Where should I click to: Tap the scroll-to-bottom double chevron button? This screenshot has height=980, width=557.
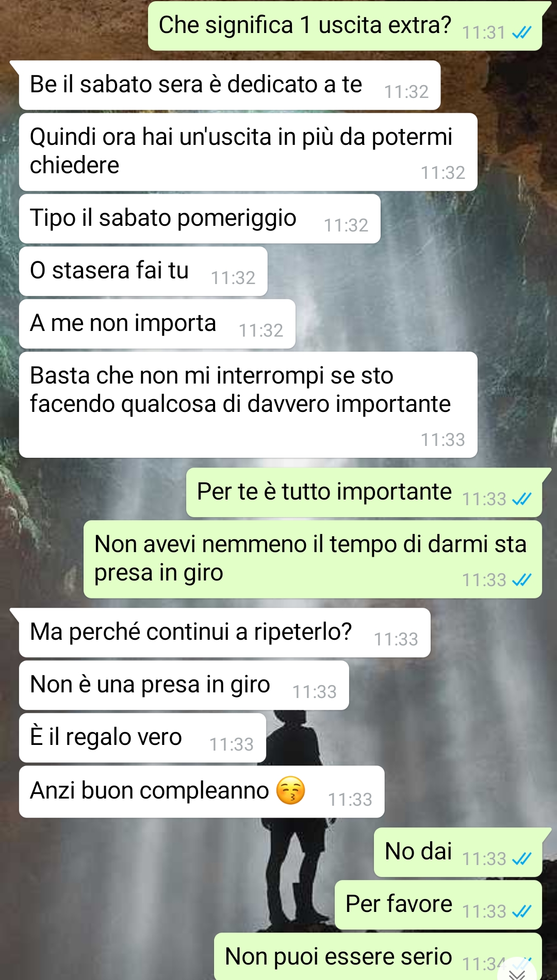point(518,973)
